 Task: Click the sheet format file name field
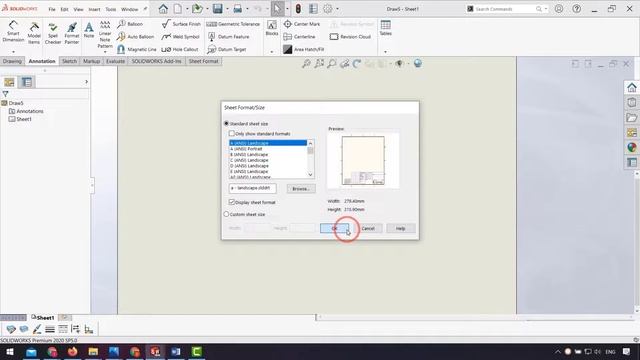point(253,188)
